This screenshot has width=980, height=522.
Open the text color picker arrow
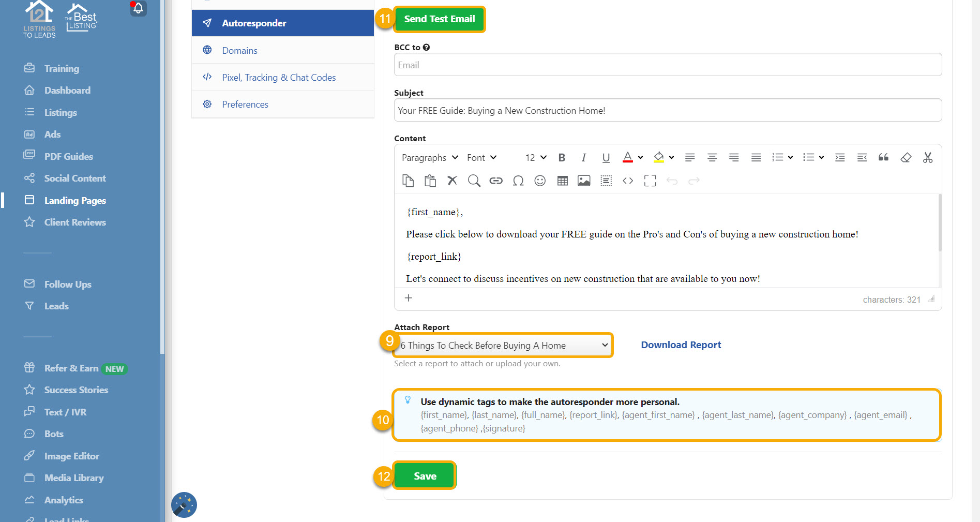coord(640,158)
